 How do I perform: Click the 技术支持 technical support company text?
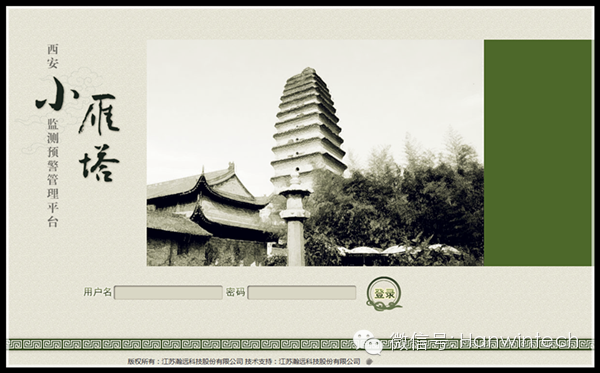tap(303, 361)
